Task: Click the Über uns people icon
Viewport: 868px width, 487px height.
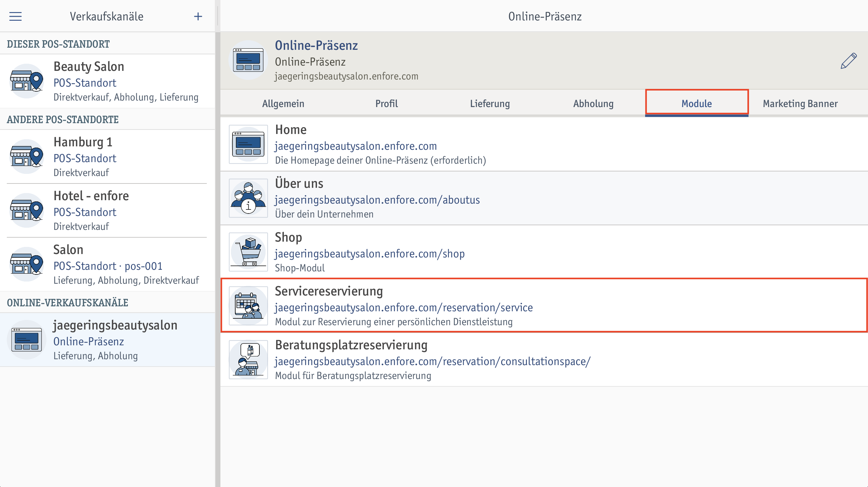Action: (248, 198)
